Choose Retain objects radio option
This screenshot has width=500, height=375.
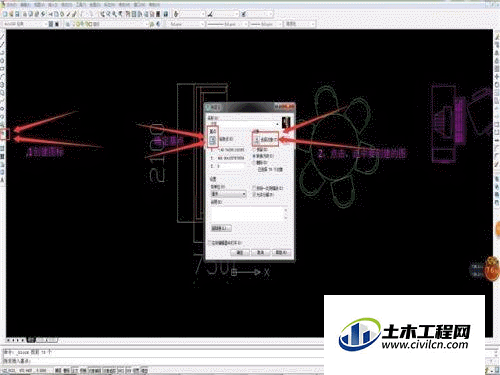(x=262, y=150)
